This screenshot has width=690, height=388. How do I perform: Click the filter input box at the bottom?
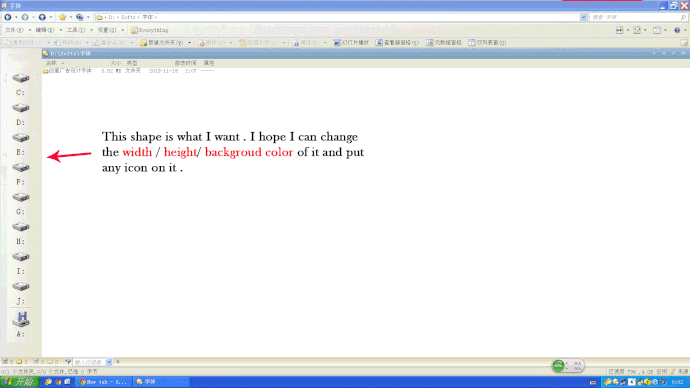click(89, 362)
